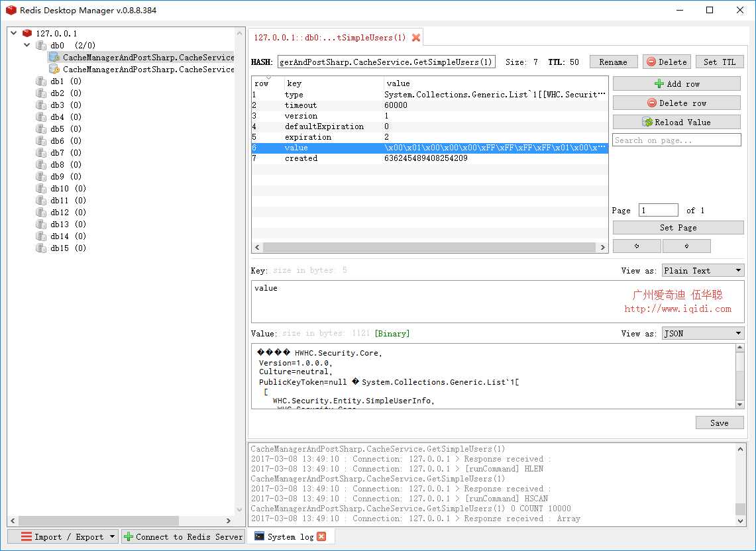Click the system log scroll down arrow
The height and width of the screenshot is (551, 756).
point(740,521)
